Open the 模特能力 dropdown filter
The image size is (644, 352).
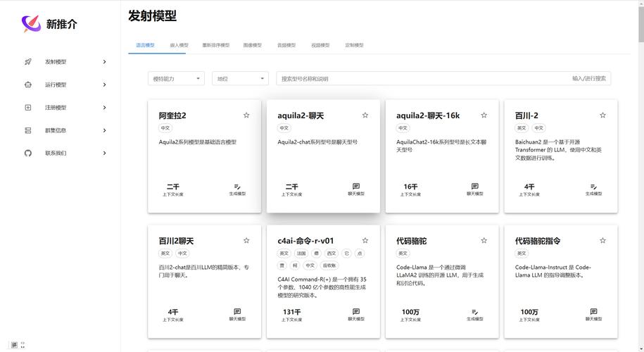pos(176,79)
